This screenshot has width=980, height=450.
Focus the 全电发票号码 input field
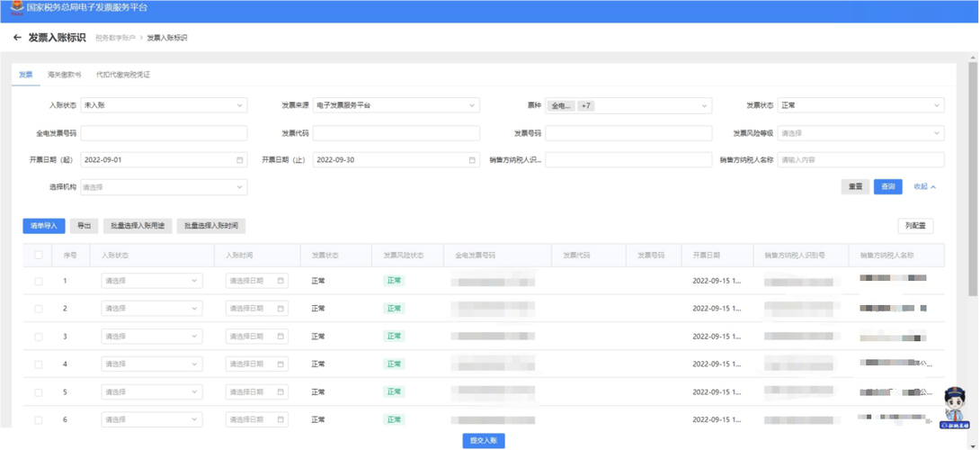[164, 132]
